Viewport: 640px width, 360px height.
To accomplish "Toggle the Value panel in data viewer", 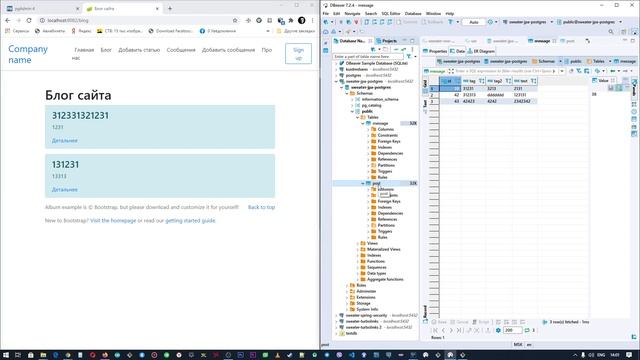I will click(603, 80).
